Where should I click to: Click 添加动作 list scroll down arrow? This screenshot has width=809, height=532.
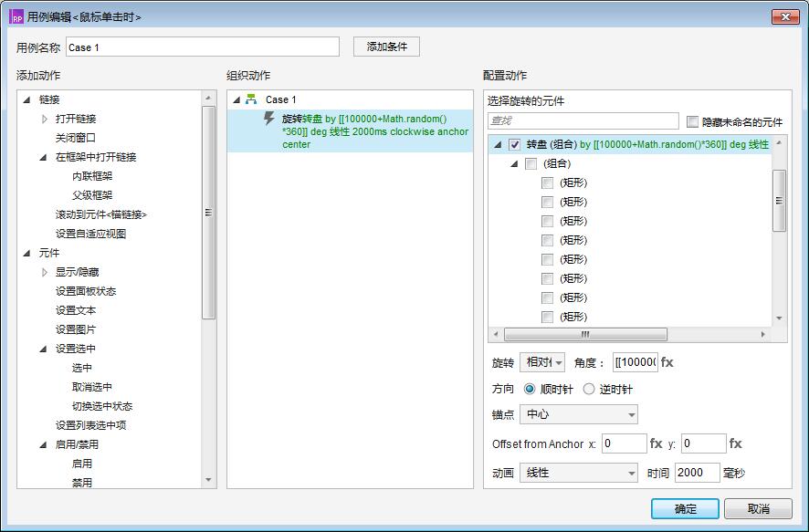click(x=208, y=480)
